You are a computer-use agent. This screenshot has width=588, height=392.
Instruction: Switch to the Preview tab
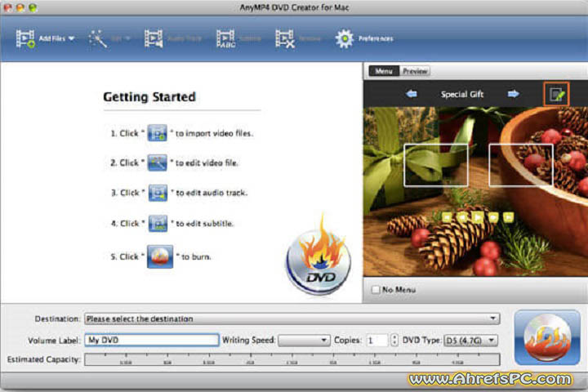click(415, 71)
